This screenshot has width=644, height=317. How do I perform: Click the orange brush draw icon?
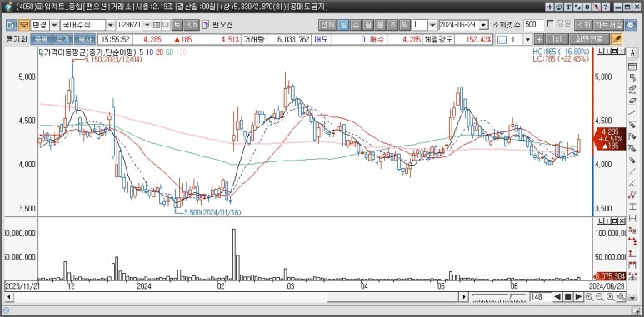[617, 39]
